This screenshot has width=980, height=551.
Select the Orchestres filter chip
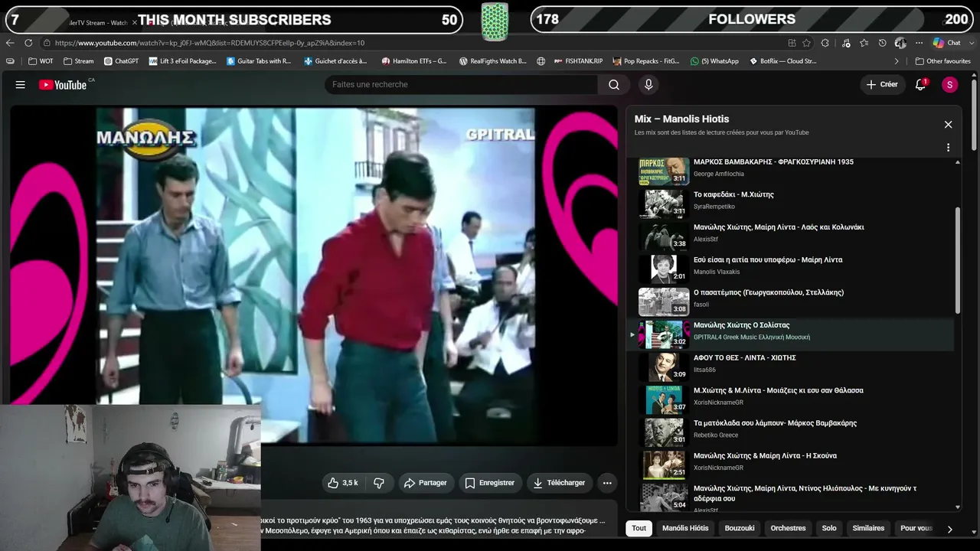788,528
